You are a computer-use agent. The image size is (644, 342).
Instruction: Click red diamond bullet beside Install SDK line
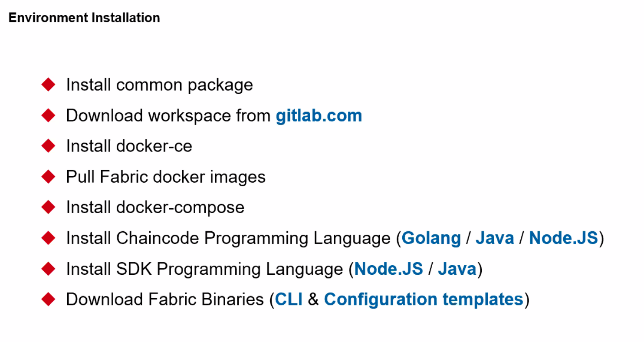coord(48,268)
